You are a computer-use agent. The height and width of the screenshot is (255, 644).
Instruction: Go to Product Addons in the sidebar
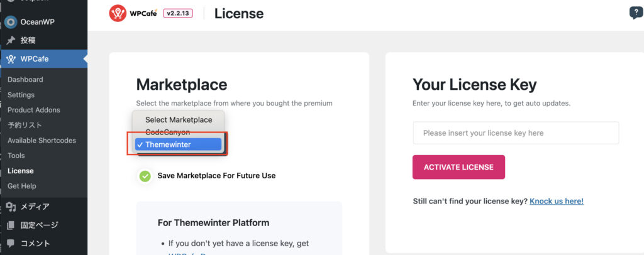(x=34, y=110)
